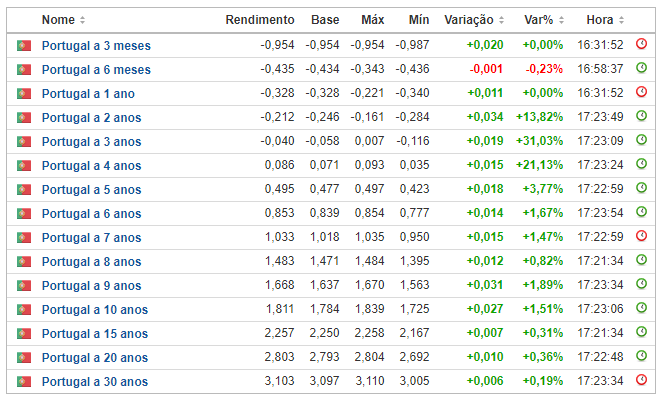This screenshot has height=401, width=661.
Task: Click the green clock icon for Portugal a 6 meses
Action: click(x=641, y=67)
